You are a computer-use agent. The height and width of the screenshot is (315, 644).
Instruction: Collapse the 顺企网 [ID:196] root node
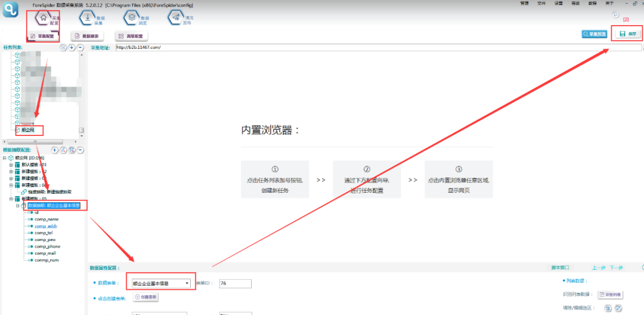[x=4, y=157]
